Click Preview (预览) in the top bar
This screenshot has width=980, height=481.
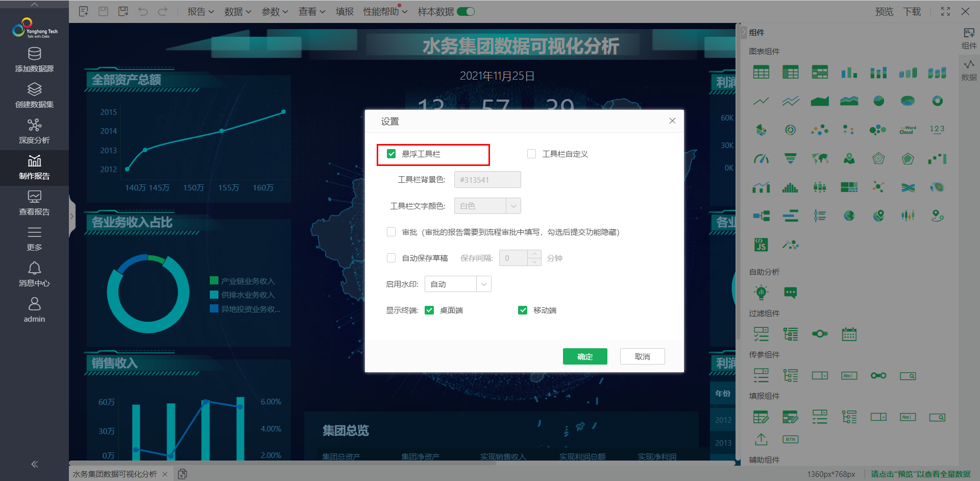click(884, 11)
